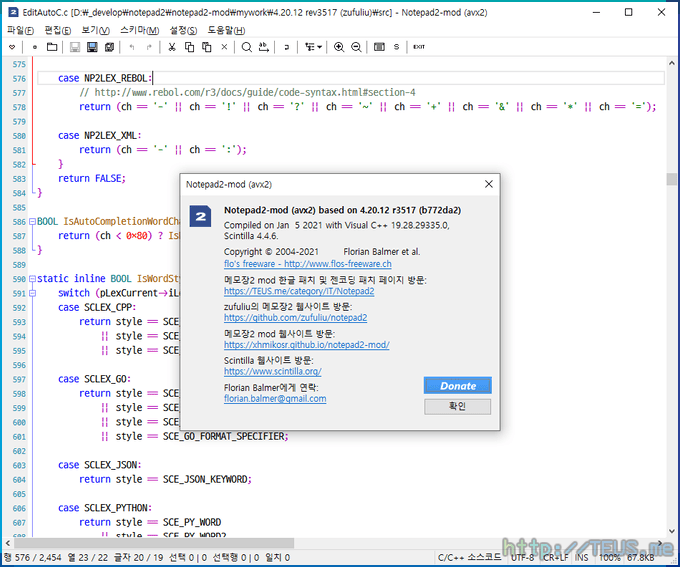Click the CR+LF line ending status entry
Screen dimensions: 680x567
556,557
